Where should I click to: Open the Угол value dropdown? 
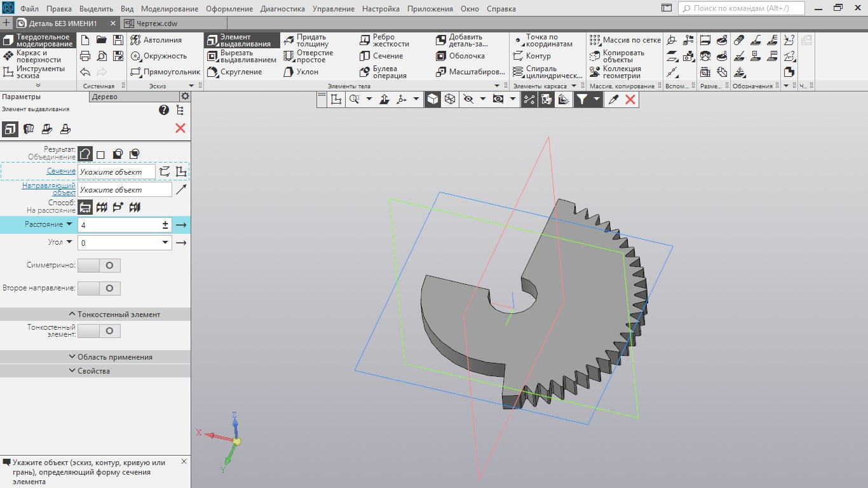pos(165,243)
